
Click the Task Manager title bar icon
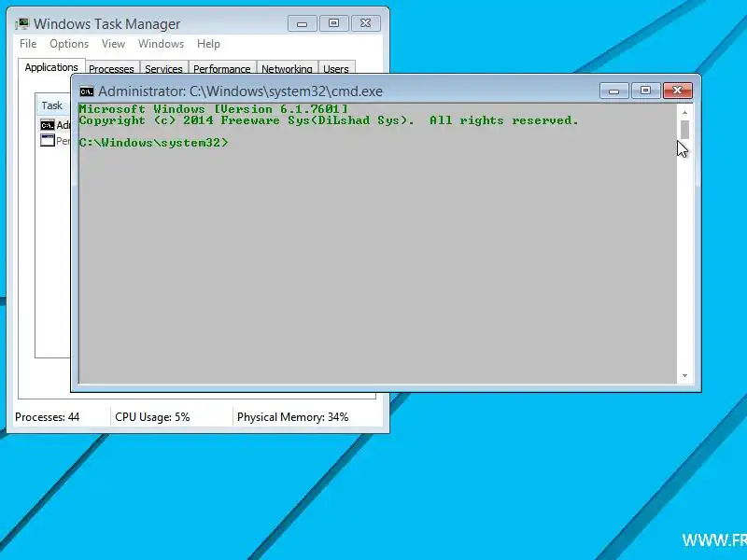(21, 24)
